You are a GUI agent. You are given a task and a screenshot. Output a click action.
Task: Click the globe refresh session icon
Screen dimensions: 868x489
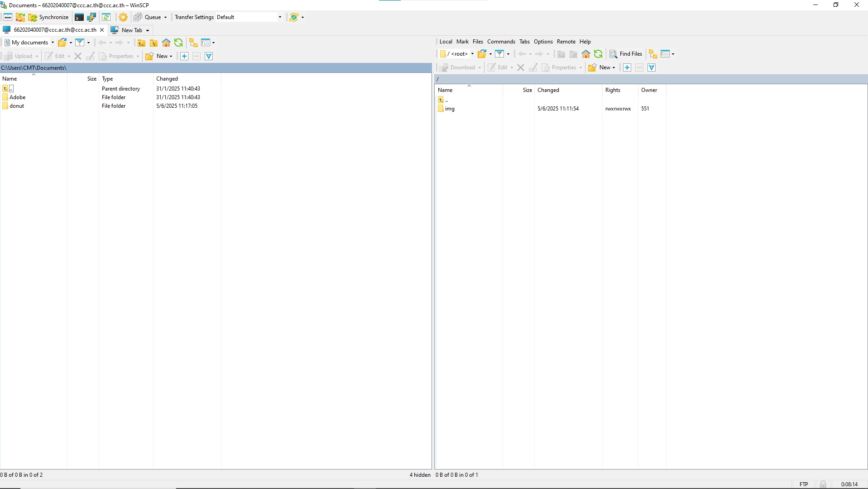coord(294,17)
